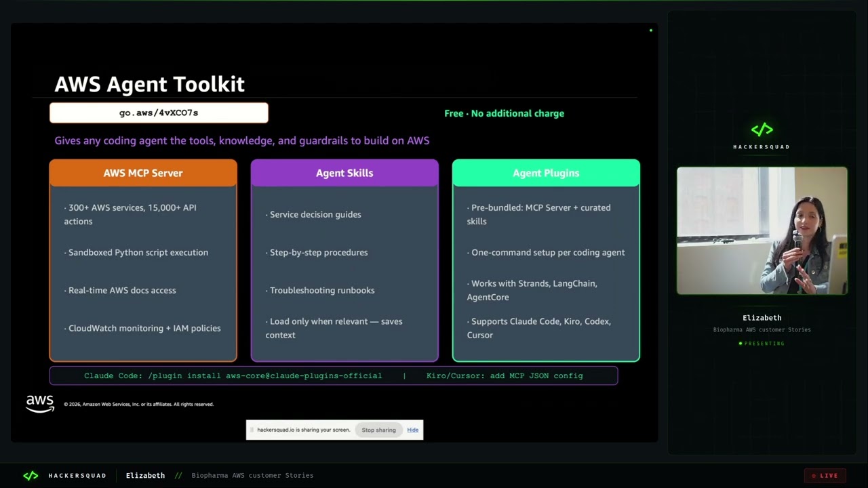
Task: Click "Real-time AWS docs access" bullet
Action: pos(120,290)
